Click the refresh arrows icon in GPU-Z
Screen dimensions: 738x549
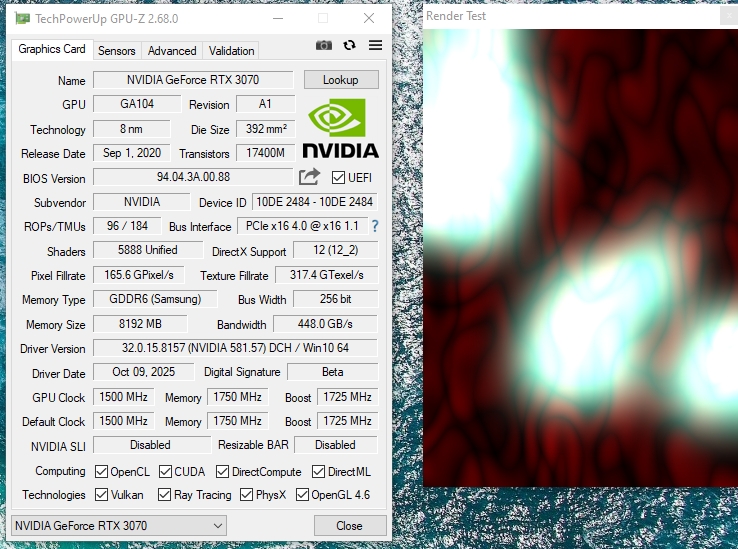[x=349, y=45]
